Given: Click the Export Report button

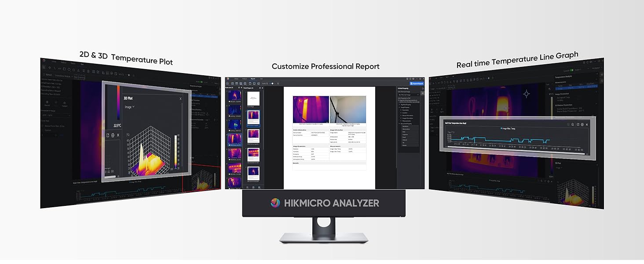Looking at the screenshot, I should 416,83.
